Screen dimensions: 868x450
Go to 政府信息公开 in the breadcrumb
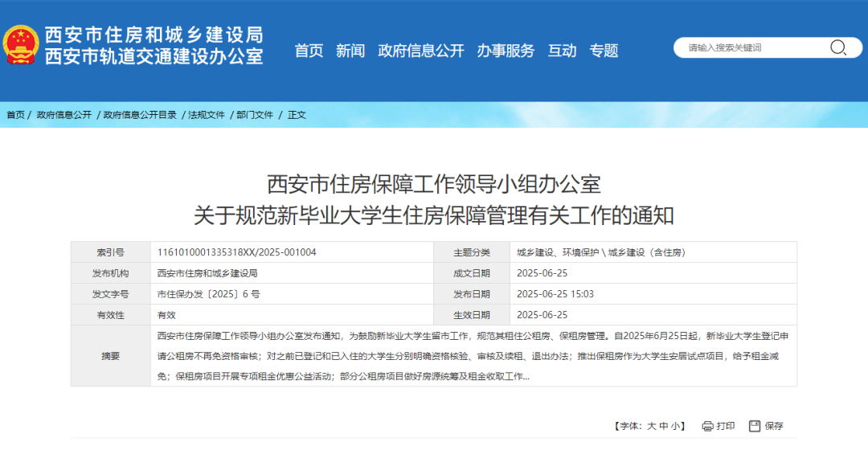pos(63,115)
